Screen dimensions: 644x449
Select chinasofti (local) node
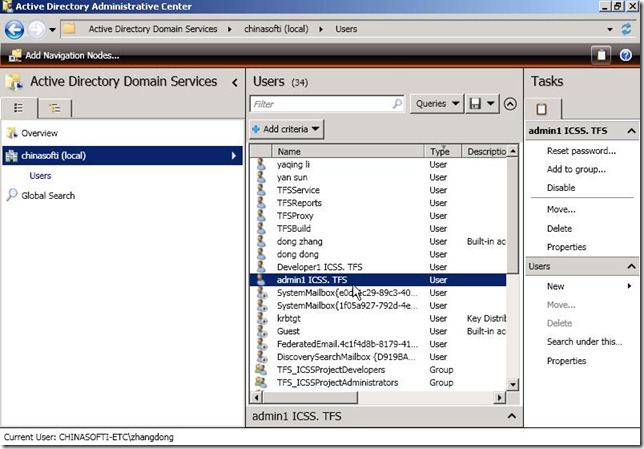pos(122,156)
